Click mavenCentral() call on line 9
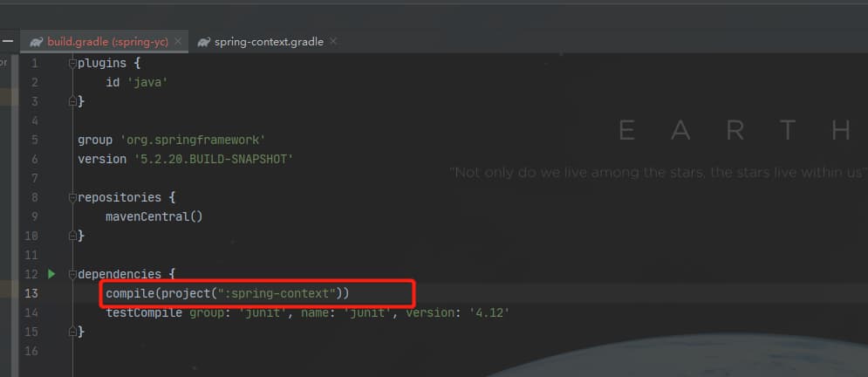Viewport: 868px width, 377px height. (154, 217)
